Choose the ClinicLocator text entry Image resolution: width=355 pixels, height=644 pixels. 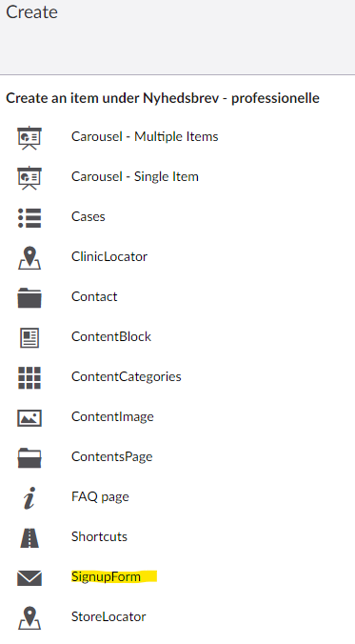tap(109, 256)
